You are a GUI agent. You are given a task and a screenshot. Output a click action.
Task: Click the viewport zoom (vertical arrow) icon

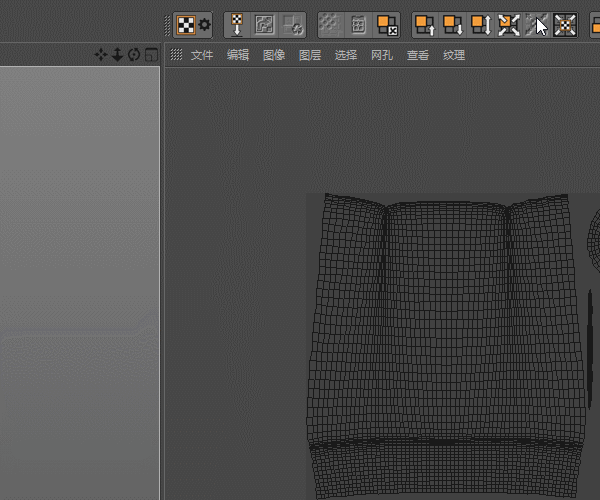[x=117, y=55]
